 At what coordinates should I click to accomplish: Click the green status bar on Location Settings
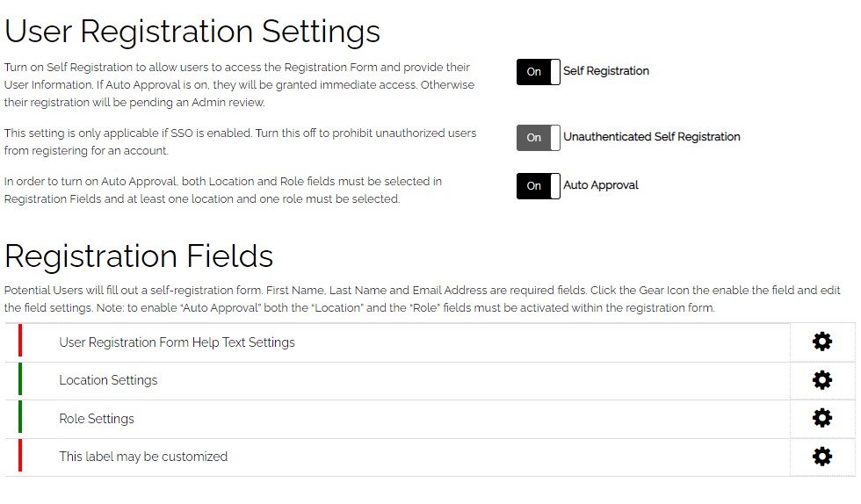20,378
